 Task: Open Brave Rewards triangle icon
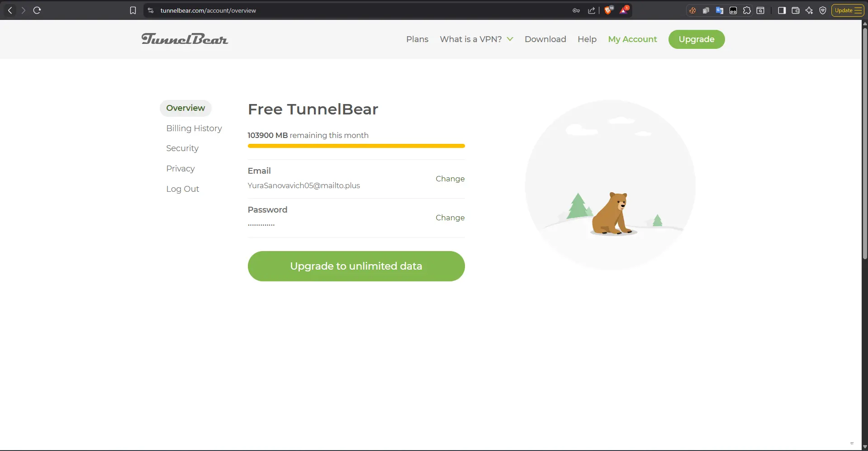coord(624,10)
